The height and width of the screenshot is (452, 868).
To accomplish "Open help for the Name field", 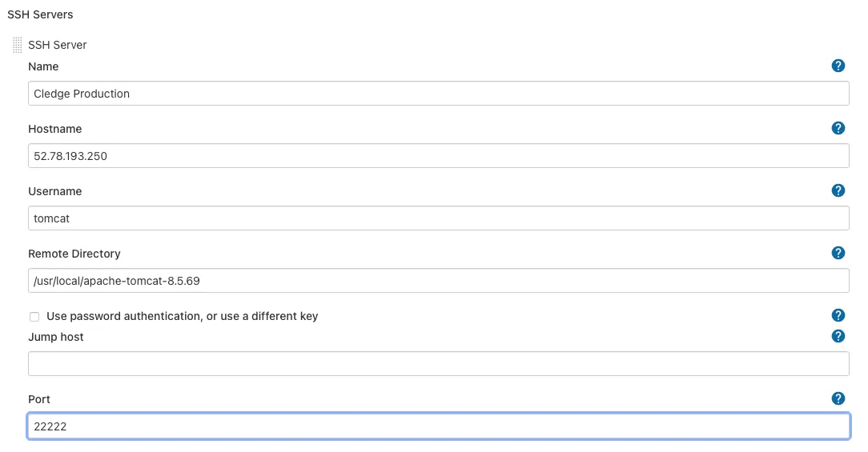I will (838, 66).
